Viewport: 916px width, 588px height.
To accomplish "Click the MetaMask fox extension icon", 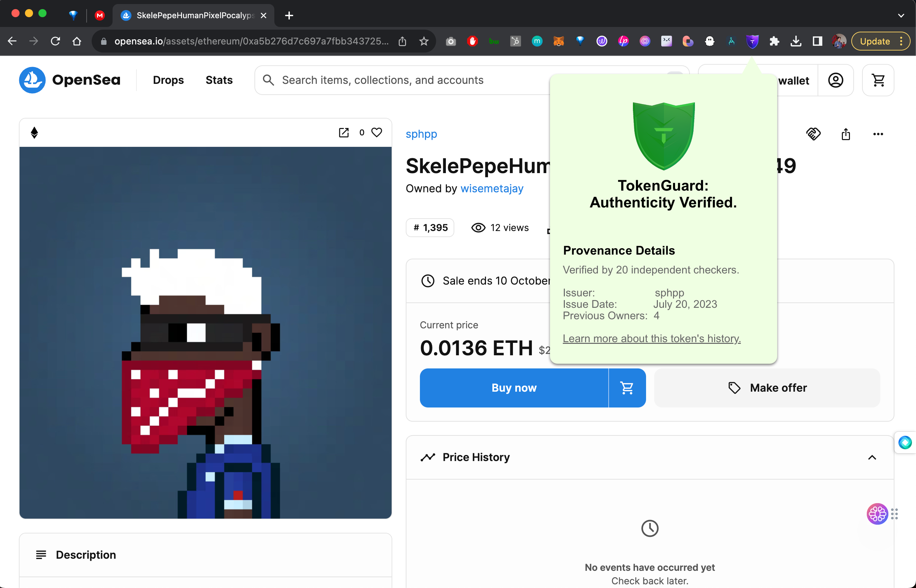I will (x=558, y=41).
